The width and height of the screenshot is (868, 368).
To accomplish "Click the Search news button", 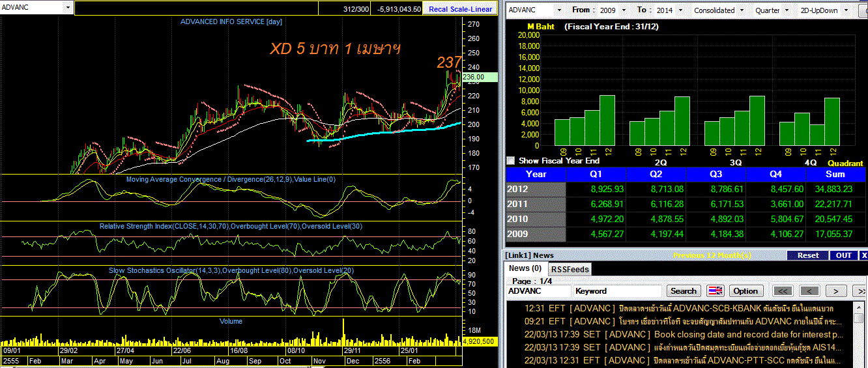I will tap(683, 291).
